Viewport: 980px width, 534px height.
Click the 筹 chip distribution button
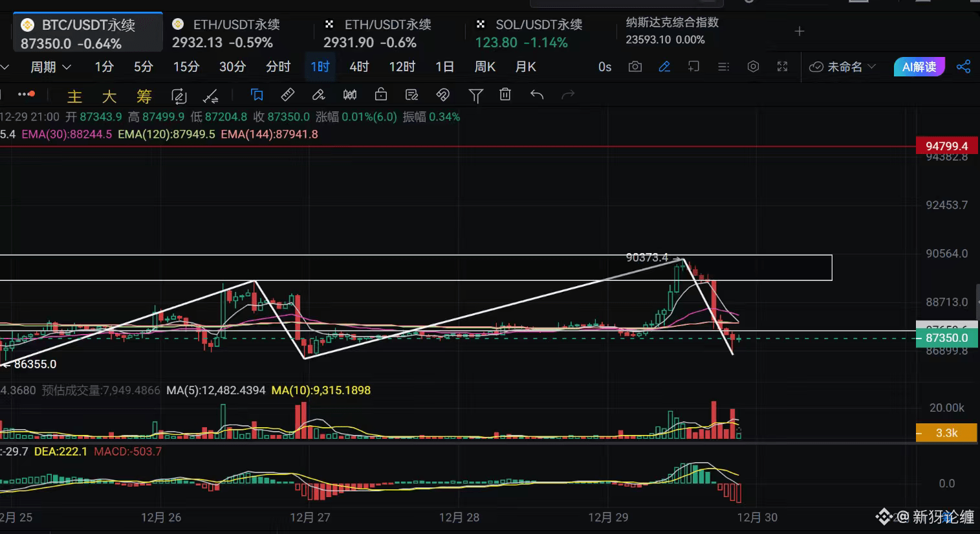[144, 96]
